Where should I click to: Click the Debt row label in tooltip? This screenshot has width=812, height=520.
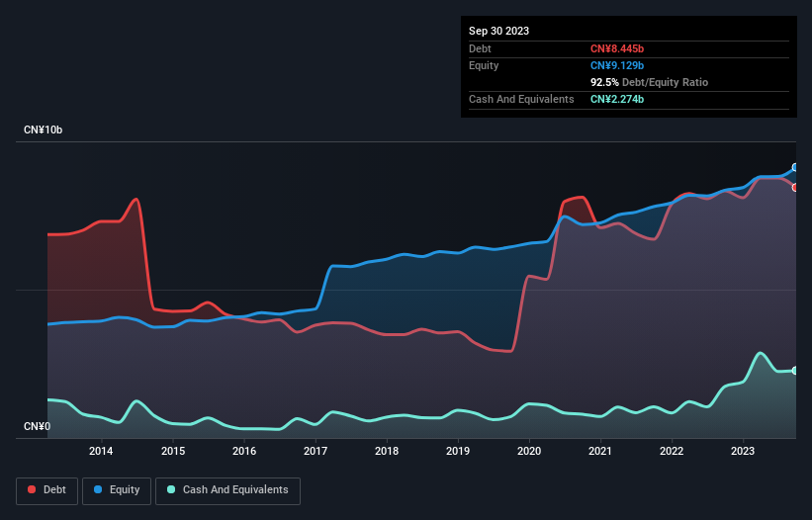480,48
